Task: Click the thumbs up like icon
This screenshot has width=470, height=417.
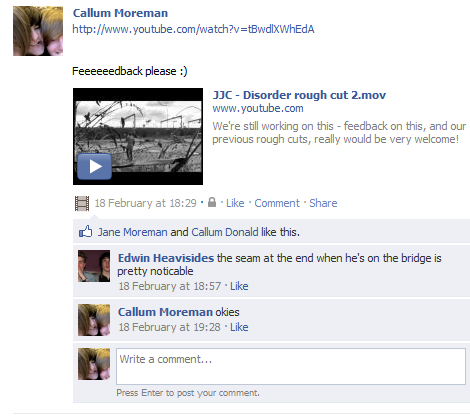Action: pyautogui.click(x=86, y=231)
